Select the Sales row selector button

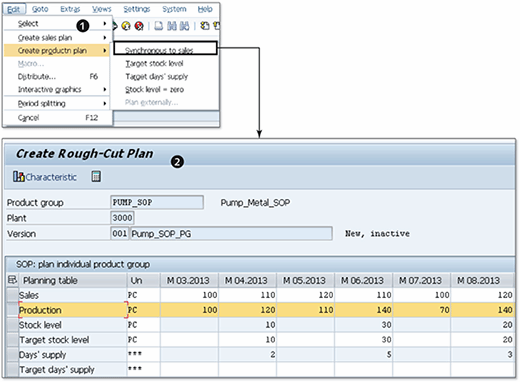click(12, 295)
